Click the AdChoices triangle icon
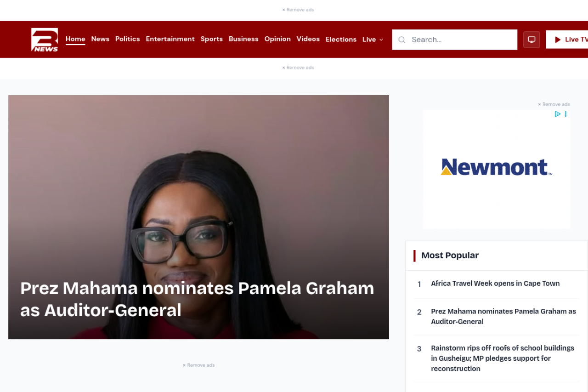Viewport: 588px width, 392px height. (557, 114)
